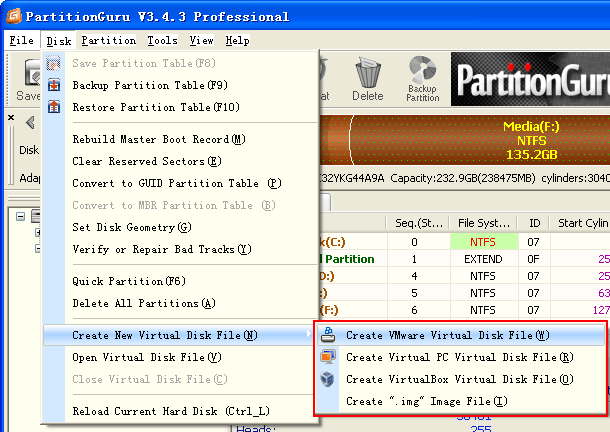Image resolution: width=610 pixels, height=432 pixels.
Task: Click the File Syst... column header
Action: pos(484,223)
